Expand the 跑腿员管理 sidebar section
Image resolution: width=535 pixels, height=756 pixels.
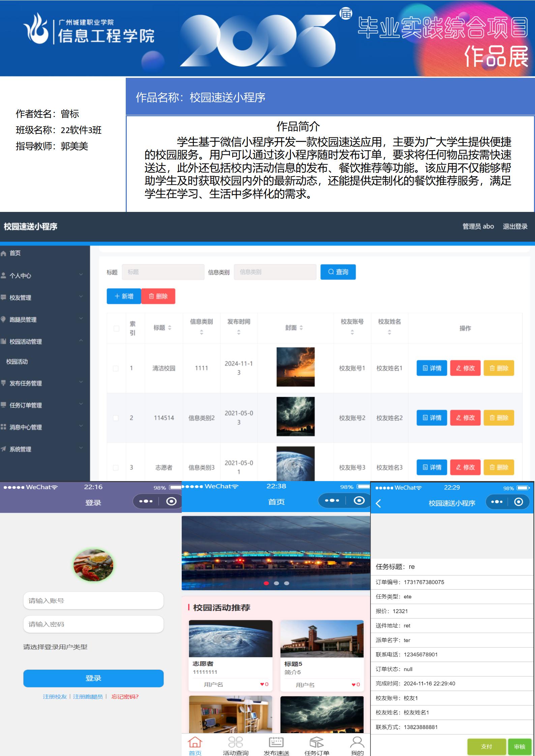[42, 319]
